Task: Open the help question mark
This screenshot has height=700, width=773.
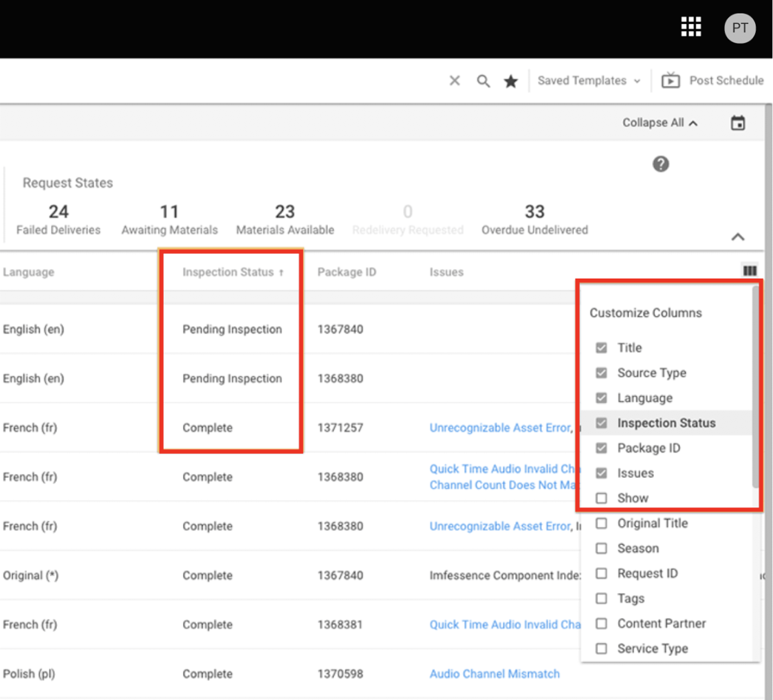Action: (x=660, y=164)
